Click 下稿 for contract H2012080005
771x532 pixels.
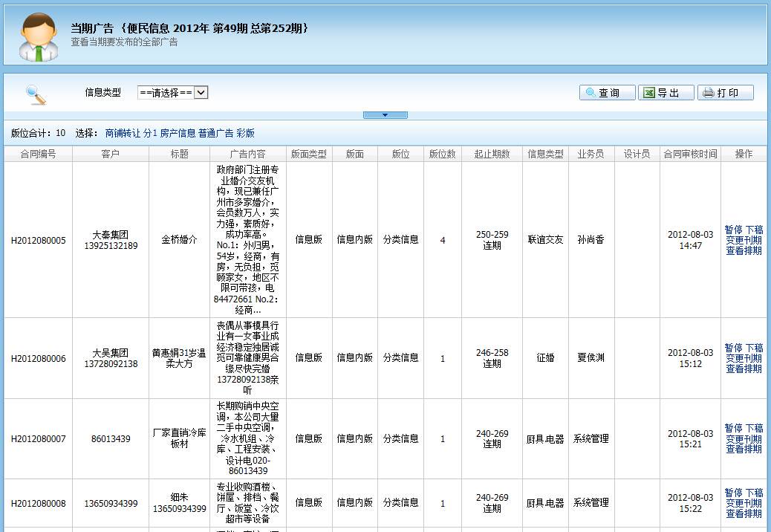point(754,230)
